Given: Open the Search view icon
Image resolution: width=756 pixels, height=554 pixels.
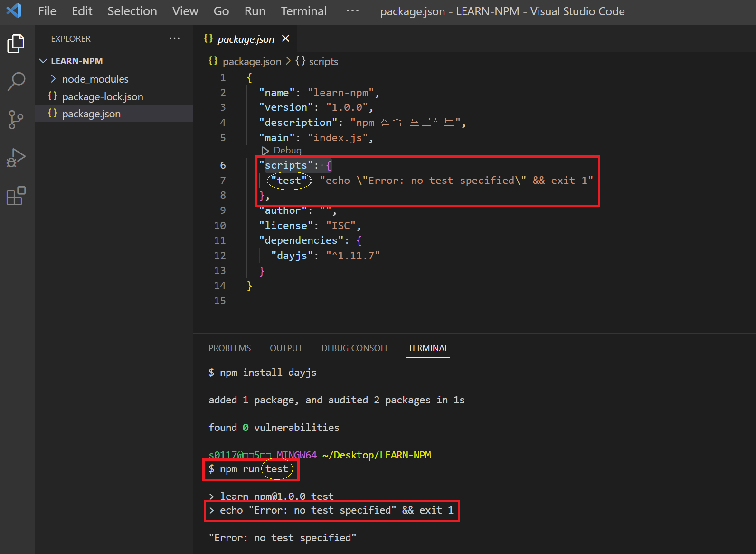Looking at the screenshot, I should tap(16, 82).
